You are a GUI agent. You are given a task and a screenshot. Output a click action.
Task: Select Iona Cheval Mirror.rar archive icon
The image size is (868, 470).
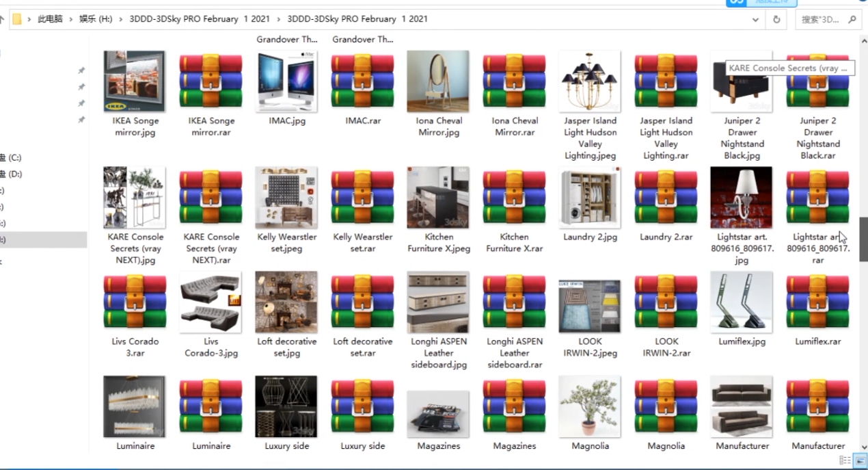pyautogui.click(x=514, y=81)
